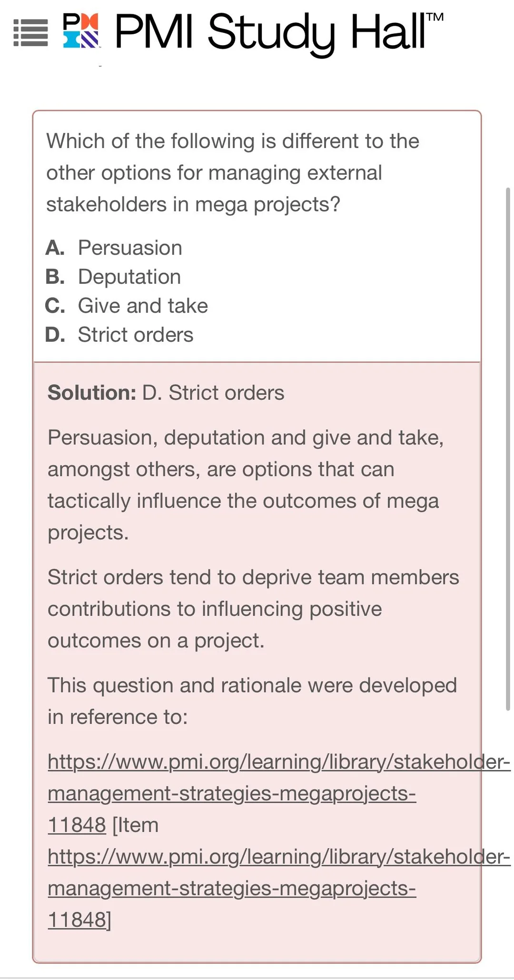Click the [Item text after first link
Image resolution: width=514 pixels, height=980 pixels.
pos(135,825)
